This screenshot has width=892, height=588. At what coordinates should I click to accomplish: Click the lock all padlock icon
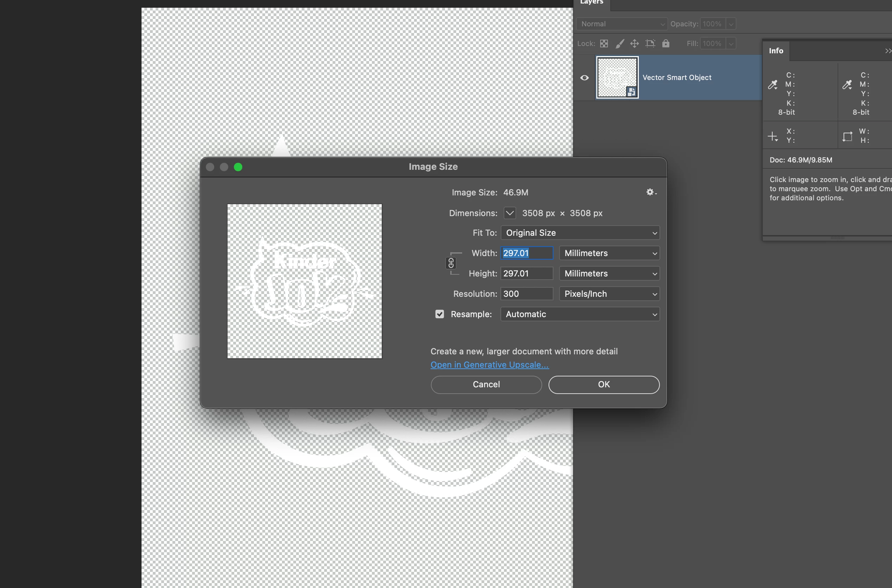(666, 44)
